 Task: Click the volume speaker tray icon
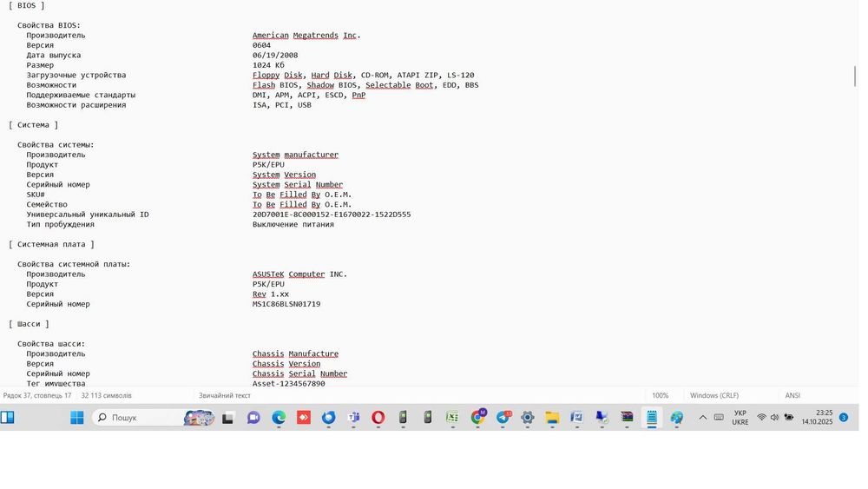click(x=774, y=418)
